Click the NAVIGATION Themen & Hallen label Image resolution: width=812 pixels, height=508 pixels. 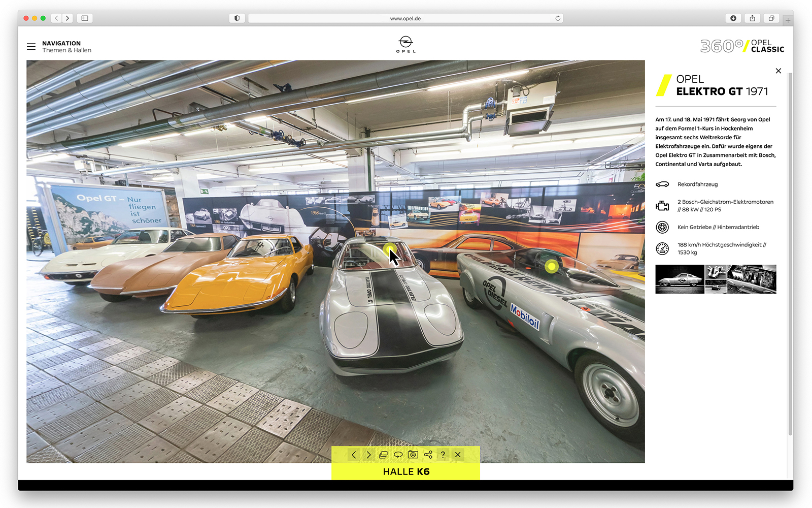pyautogui.click(x=66, y=47)
